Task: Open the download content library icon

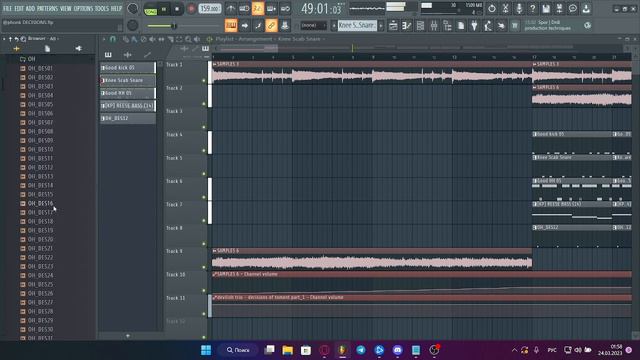Action: pyautogui.click(x=587, y=9)
